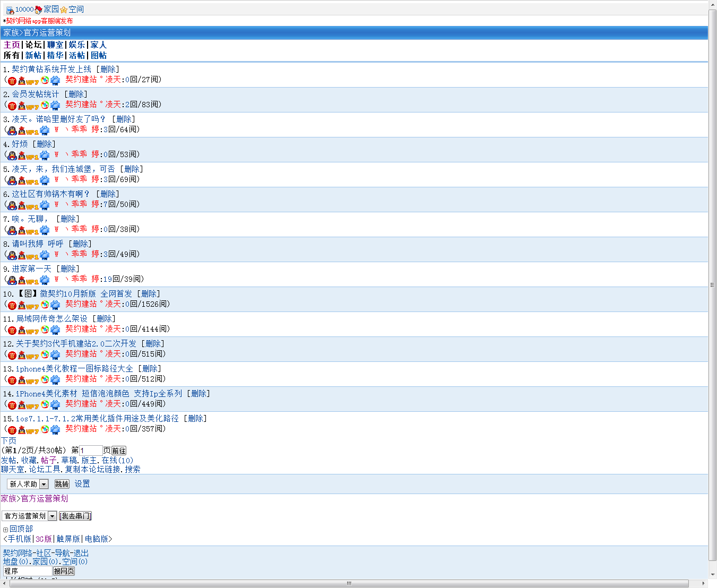Switch to 触屏版 view
717x588 pixels.
pos(68,539)
